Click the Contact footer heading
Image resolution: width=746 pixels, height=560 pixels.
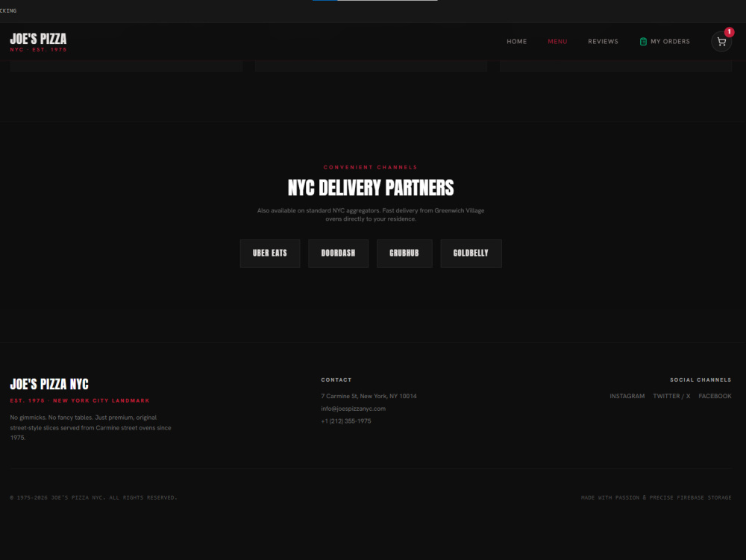pyautogui.click(x=336, y=380)
